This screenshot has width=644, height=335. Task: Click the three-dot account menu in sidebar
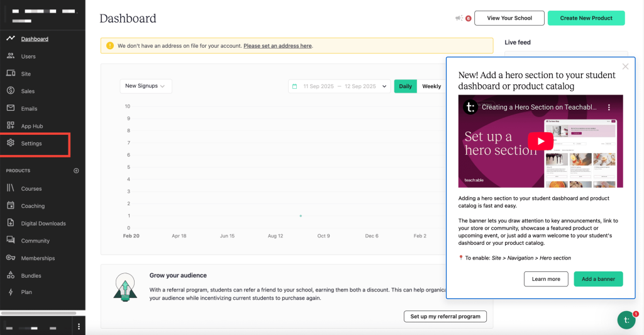79,327
